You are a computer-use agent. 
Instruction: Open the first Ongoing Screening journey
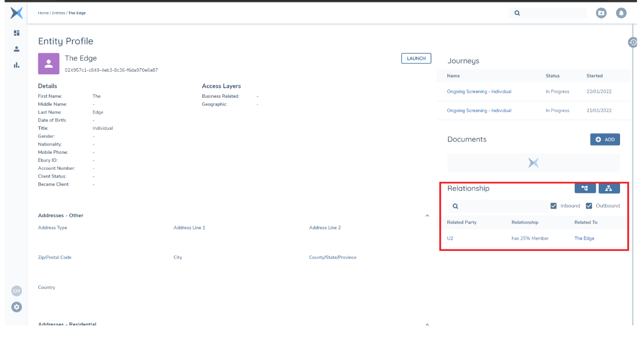point(479,92)
